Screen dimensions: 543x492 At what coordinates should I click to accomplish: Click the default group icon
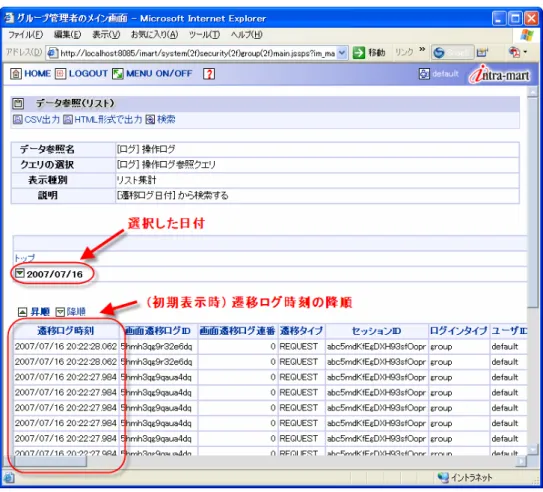[424, 74]
